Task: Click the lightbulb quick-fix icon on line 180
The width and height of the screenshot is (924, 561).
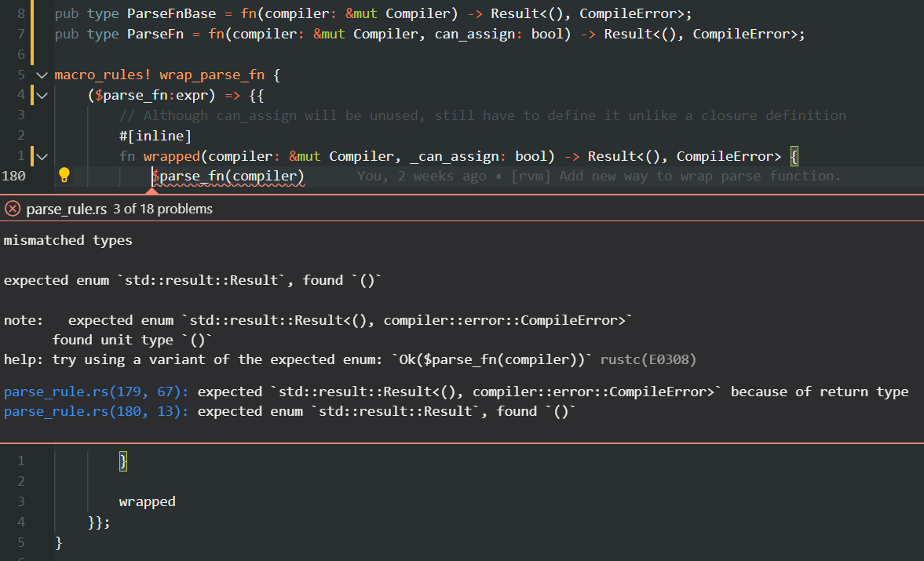Action: (x=64, y=175)
